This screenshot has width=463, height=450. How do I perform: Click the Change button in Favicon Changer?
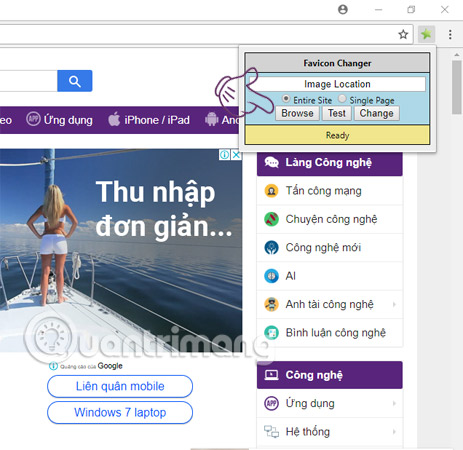coord(377,113)
